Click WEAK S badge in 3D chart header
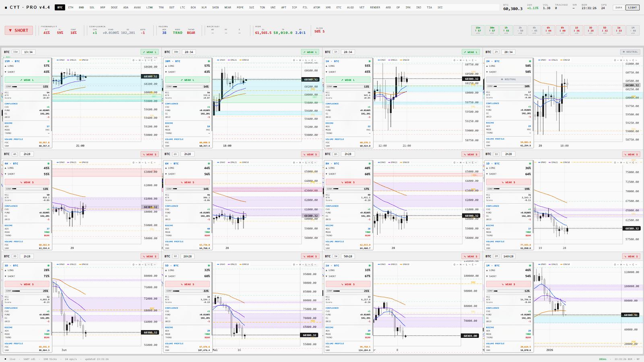The height and width of the screenshot is (362, 644). coord(150,256)
